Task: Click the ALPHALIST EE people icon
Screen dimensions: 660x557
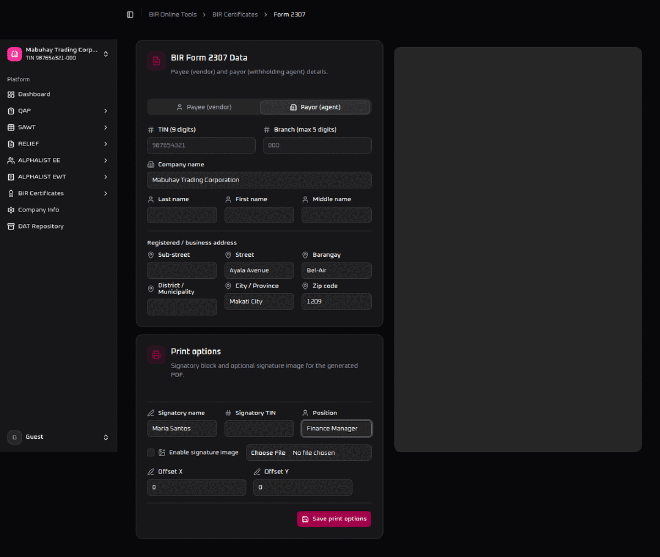Action: (x=11, y=160)
